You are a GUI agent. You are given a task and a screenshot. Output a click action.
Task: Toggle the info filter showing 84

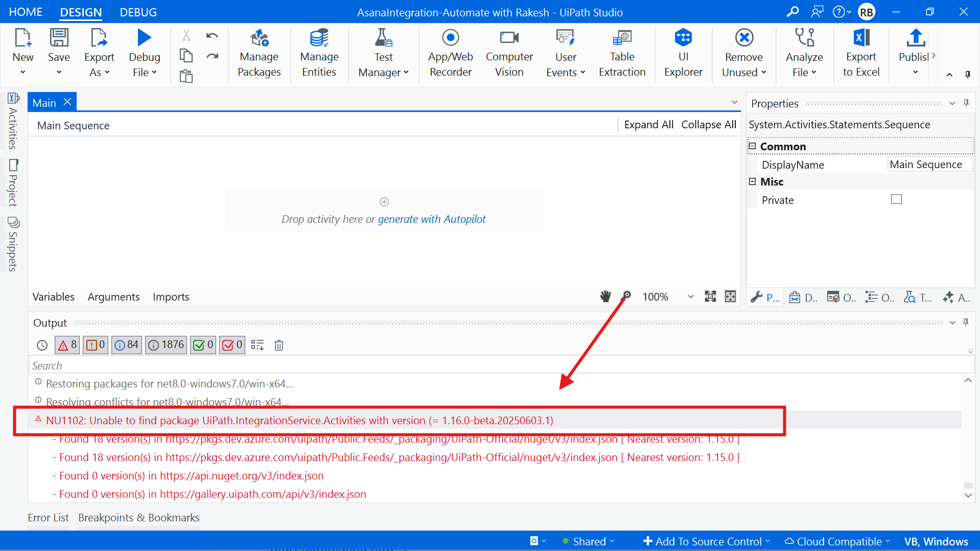pos(127,345)
